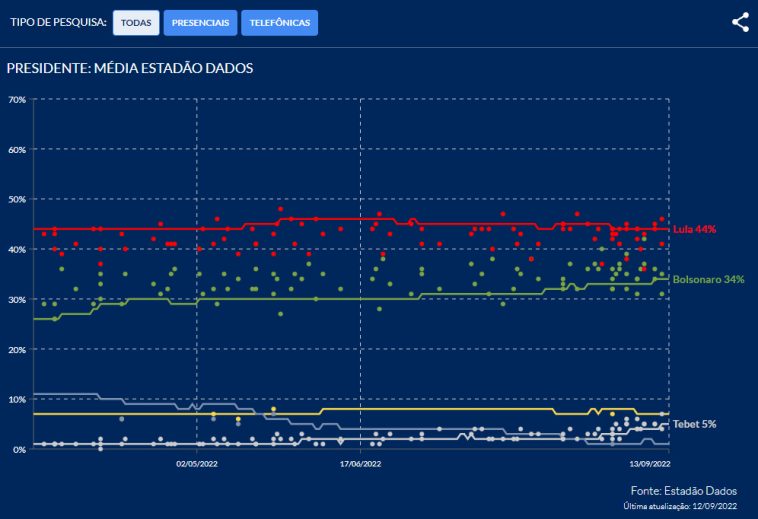Click the 30% y-axis label
758x519 pixels.
coord(16,300)
